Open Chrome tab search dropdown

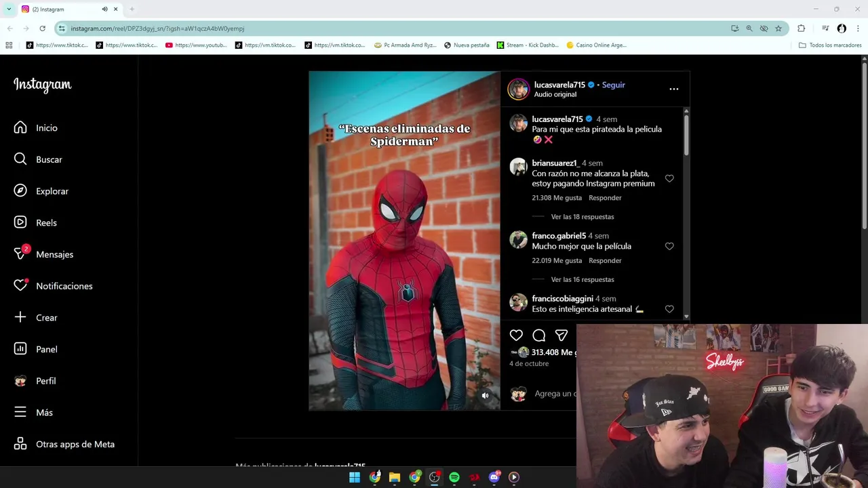click(9, 9)
